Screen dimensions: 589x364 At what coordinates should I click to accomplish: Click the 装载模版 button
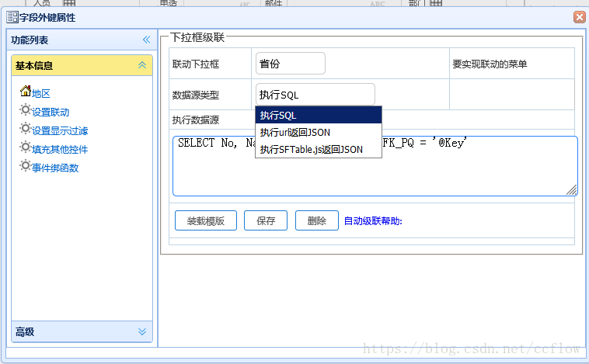[206, 220]
